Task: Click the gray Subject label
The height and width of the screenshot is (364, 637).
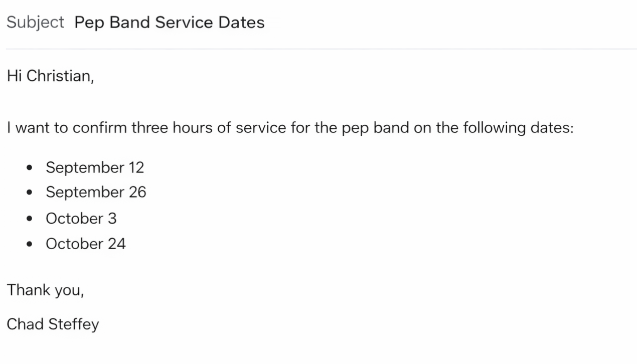Action: [x=36, y=23]
